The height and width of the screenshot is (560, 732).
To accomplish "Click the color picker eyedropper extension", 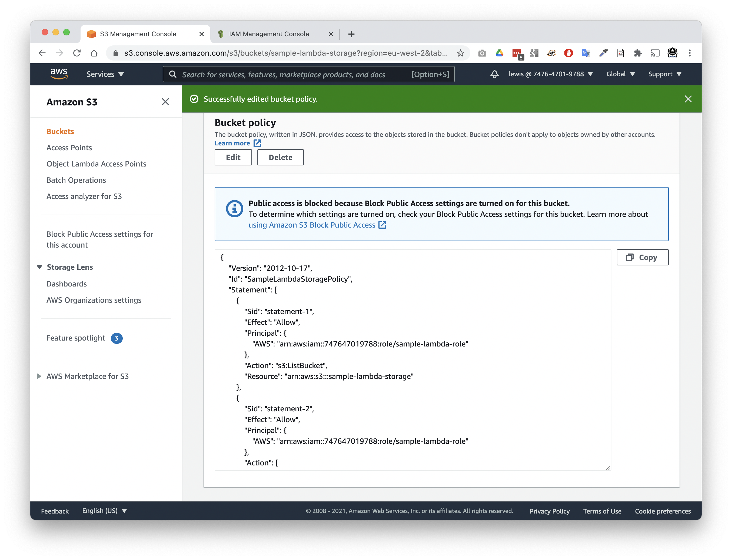I will pyautogui.click(x=603, y=53).
